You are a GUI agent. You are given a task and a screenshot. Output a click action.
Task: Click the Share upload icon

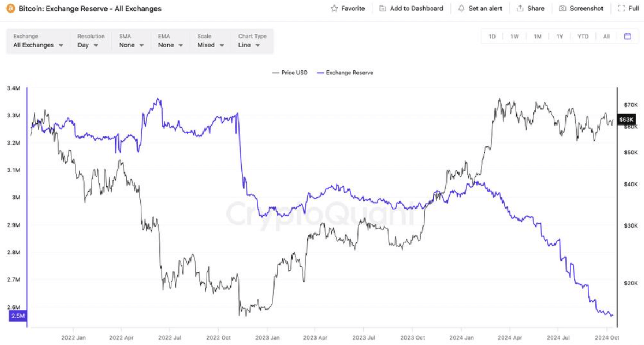pos(520,9)
